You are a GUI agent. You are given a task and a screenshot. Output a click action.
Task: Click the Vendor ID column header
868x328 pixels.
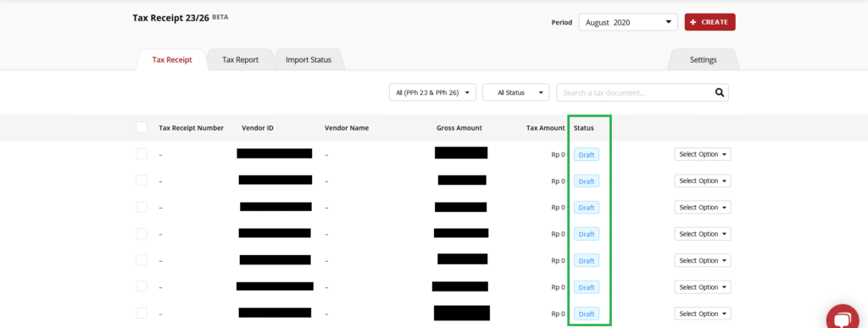pyautogui.click(x=258, y=128)
